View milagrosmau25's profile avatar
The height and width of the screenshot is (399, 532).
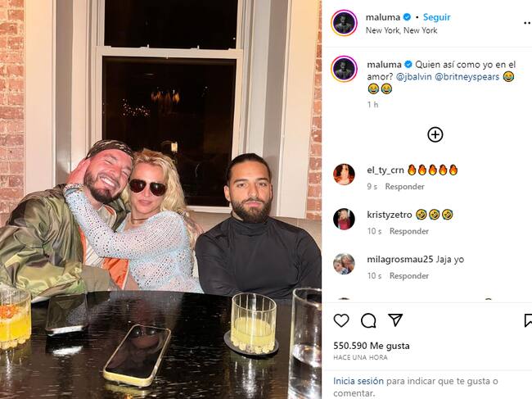point(344,264)
